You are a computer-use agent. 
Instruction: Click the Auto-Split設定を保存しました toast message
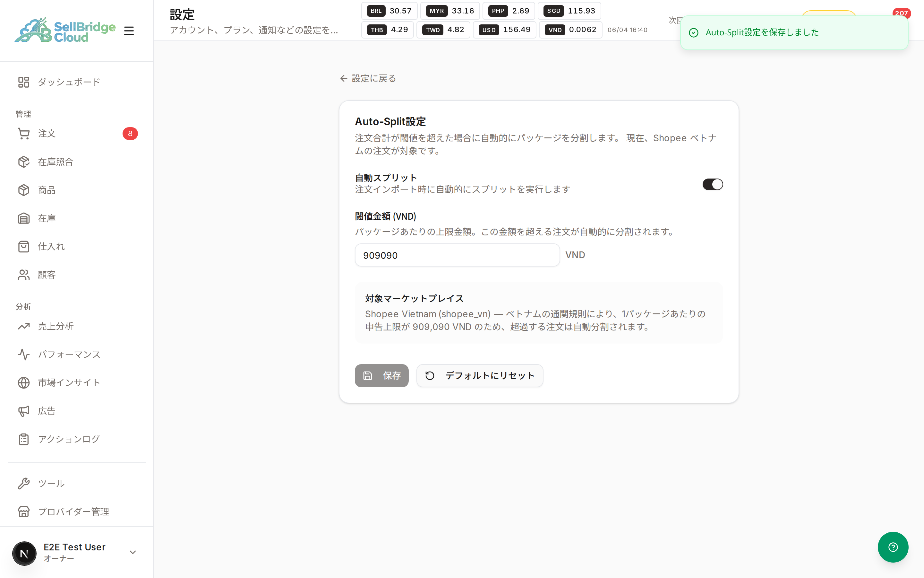click(762, 32)
